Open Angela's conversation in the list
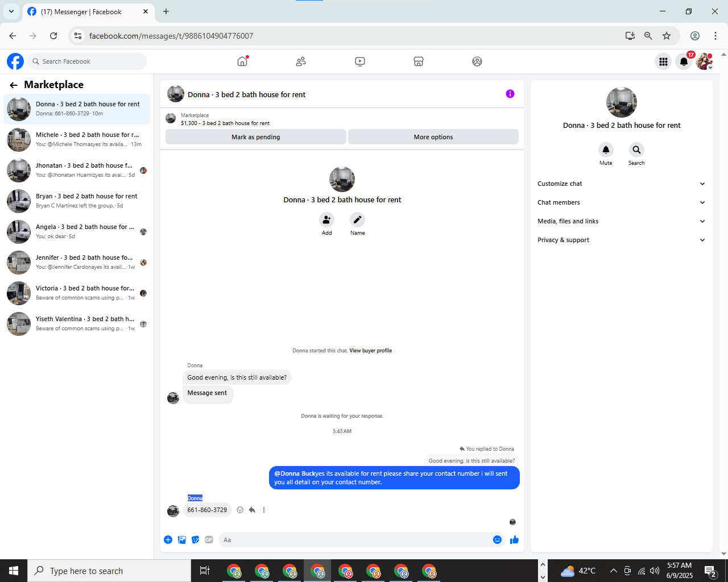Screen dimensions: 728x582 pos(77,232)
